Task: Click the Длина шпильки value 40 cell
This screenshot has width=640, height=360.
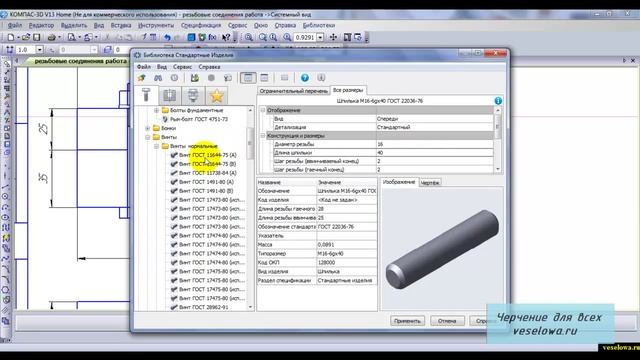Action: pos(434,153)
